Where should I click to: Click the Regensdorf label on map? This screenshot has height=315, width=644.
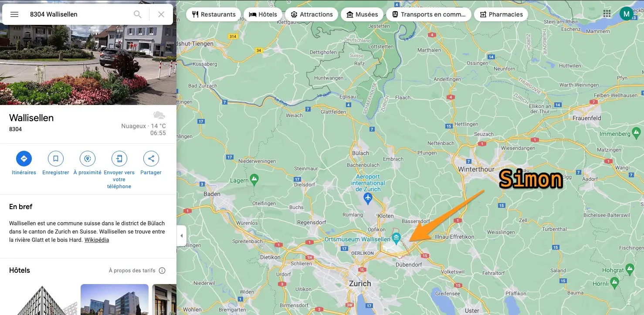coord(312,223)
